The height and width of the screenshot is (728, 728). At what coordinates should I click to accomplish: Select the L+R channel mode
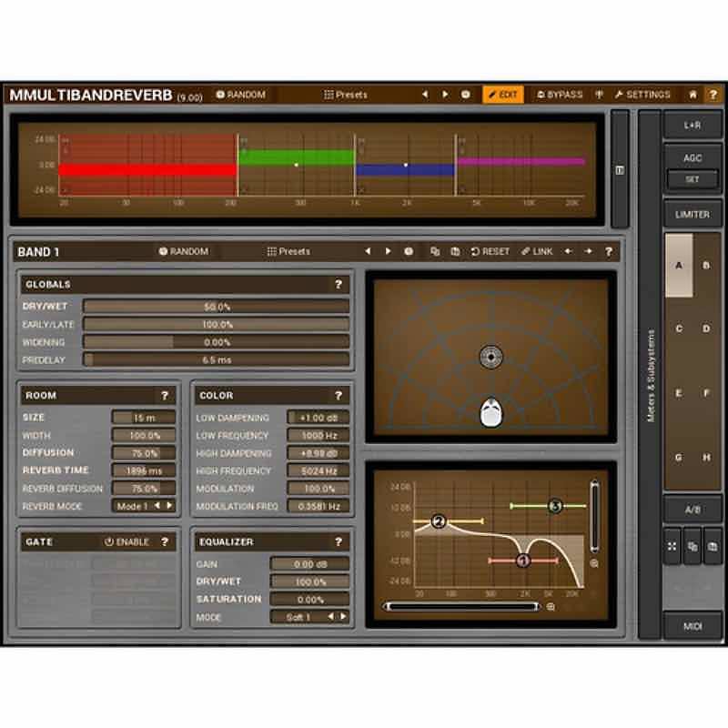coord(693,124)
